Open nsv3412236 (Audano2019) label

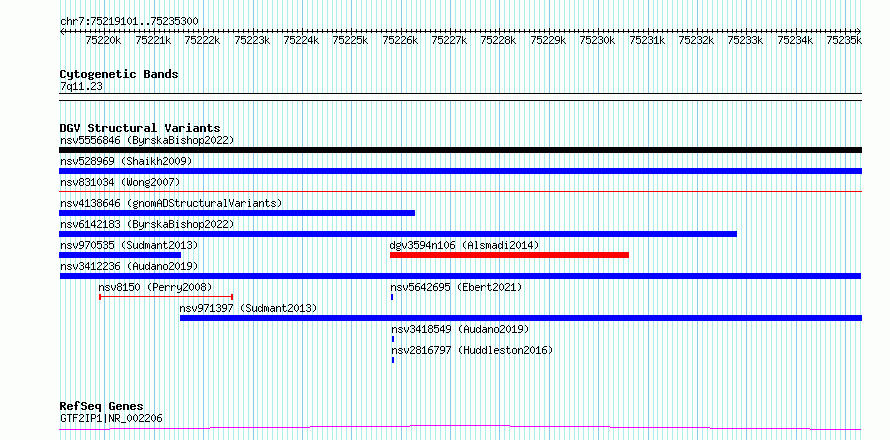(x=129, y=266)
